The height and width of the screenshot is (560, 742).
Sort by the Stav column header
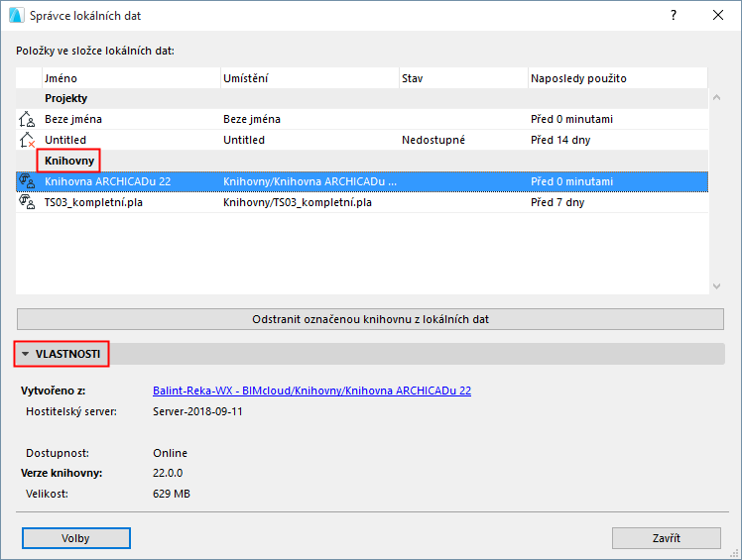(463, 78)
